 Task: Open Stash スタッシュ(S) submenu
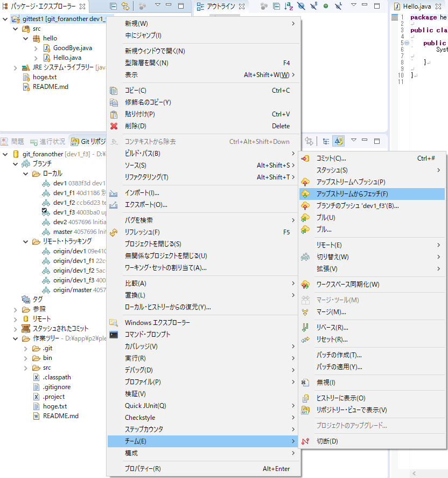(372, 170)
